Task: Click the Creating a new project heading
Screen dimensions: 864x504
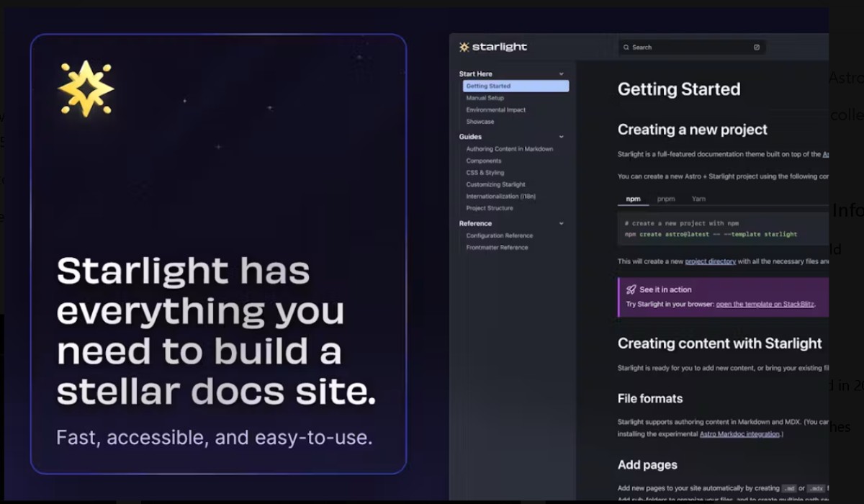Action: [693, 130]
